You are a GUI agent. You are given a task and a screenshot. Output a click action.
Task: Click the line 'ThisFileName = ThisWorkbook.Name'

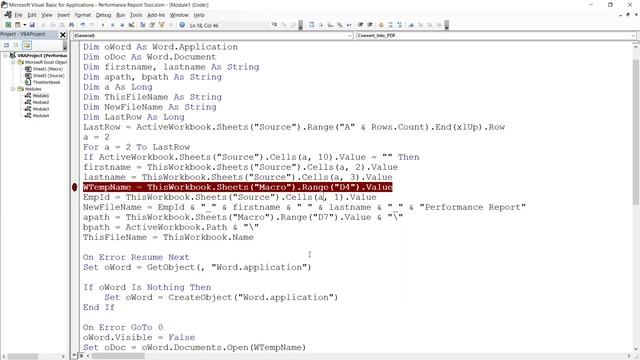[168, 237]
